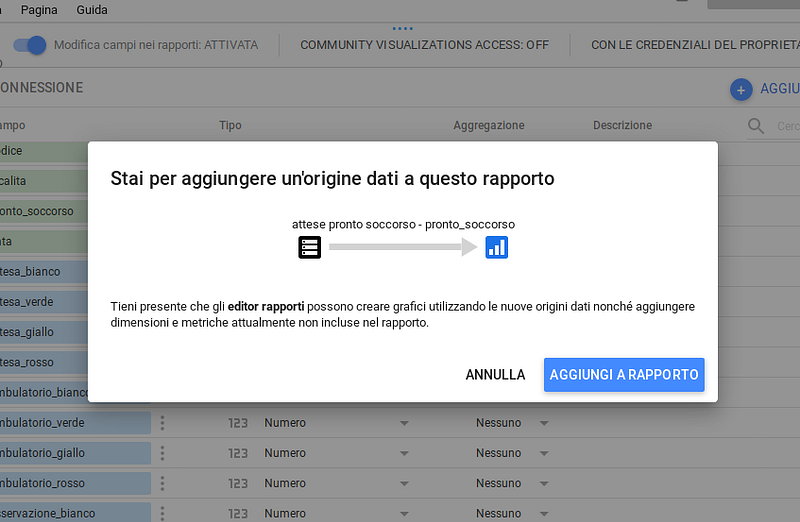The width and height of the screenshot is (800, 522).
Task: Toggle Modifica campi nei rapporti switch
Action: (30, 45)
